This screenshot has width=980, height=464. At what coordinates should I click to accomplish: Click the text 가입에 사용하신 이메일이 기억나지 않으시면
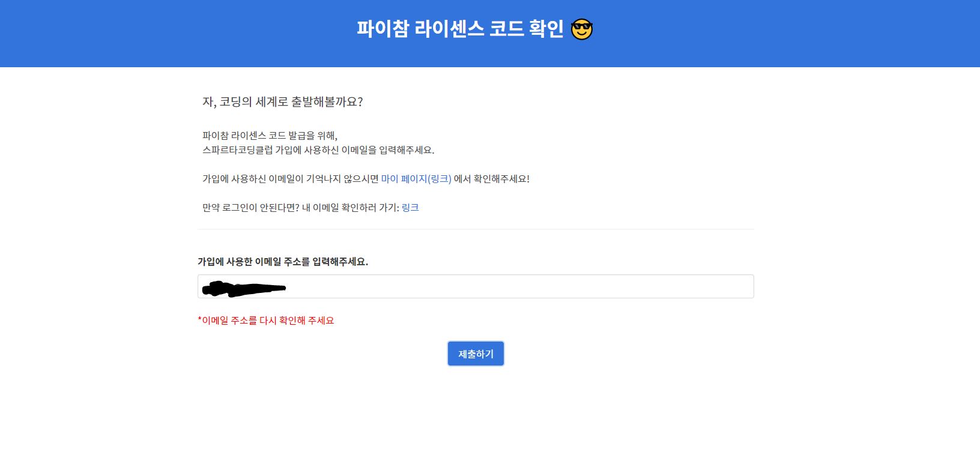(291, 179)
